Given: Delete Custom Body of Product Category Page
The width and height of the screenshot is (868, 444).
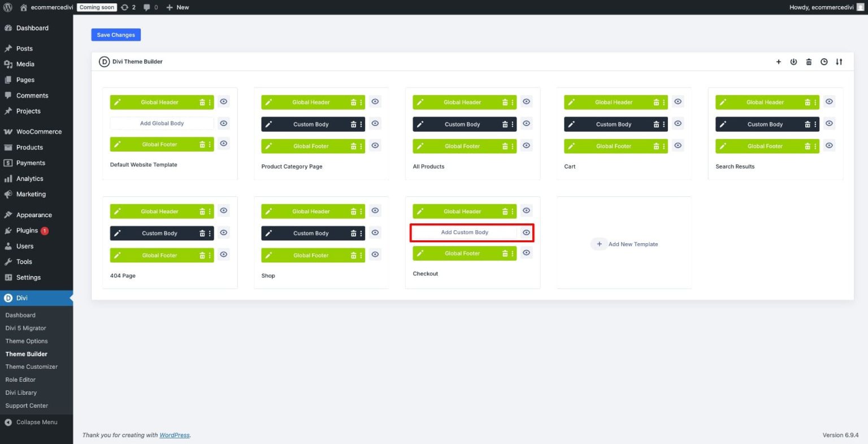Looking at the screenshot, I should click(353, 124).
